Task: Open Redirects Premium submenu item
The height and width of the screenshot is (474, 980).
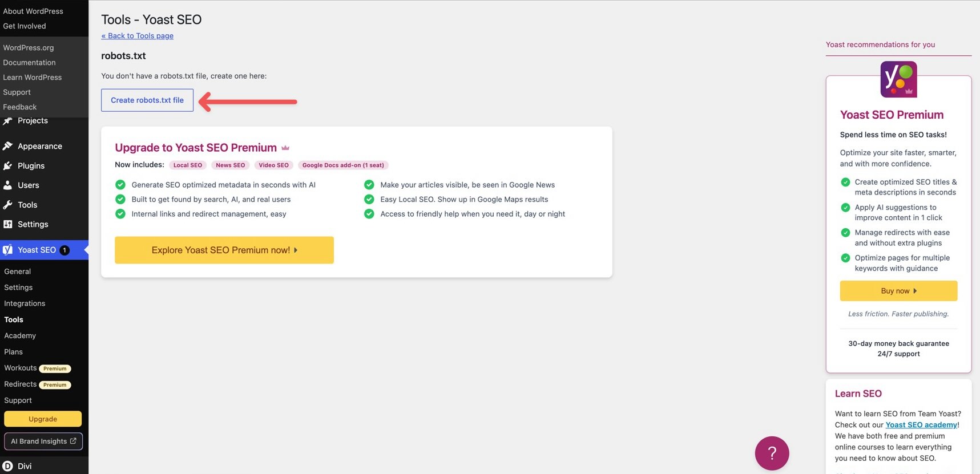Action: coord(37,384)
